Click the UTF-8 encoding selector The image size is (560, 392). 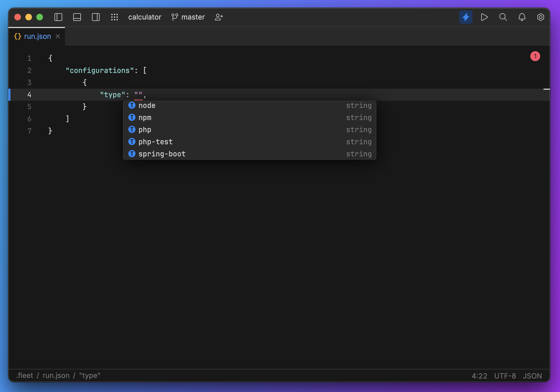coord(505,376)
